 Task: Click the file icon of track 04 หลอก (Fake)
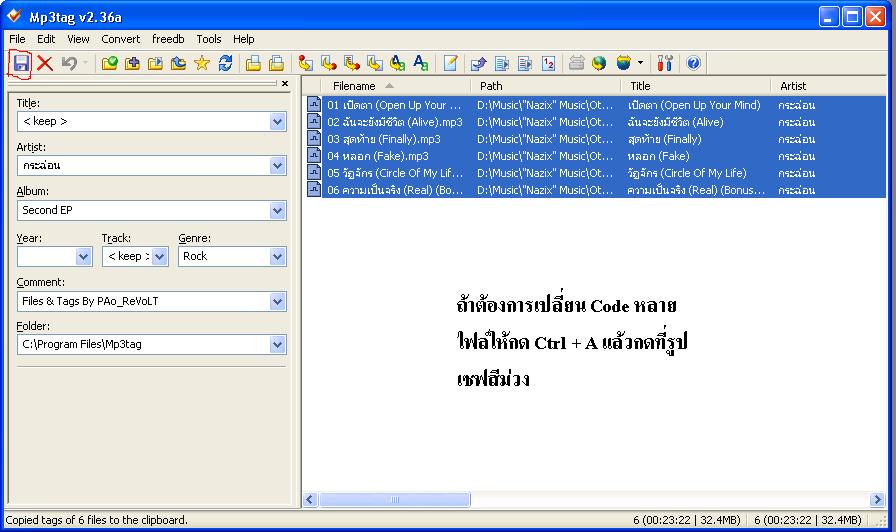[x=314, y=155]
